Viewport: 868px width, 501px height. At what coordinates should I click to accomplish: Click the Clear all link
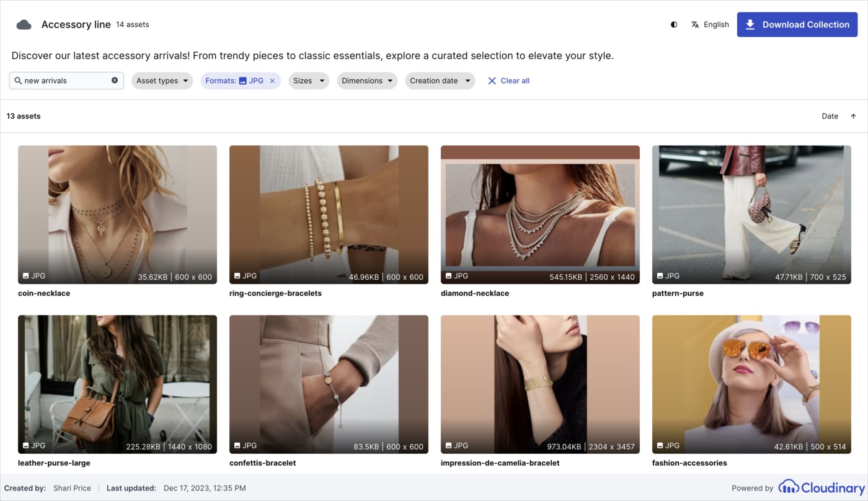pos(515,81)
